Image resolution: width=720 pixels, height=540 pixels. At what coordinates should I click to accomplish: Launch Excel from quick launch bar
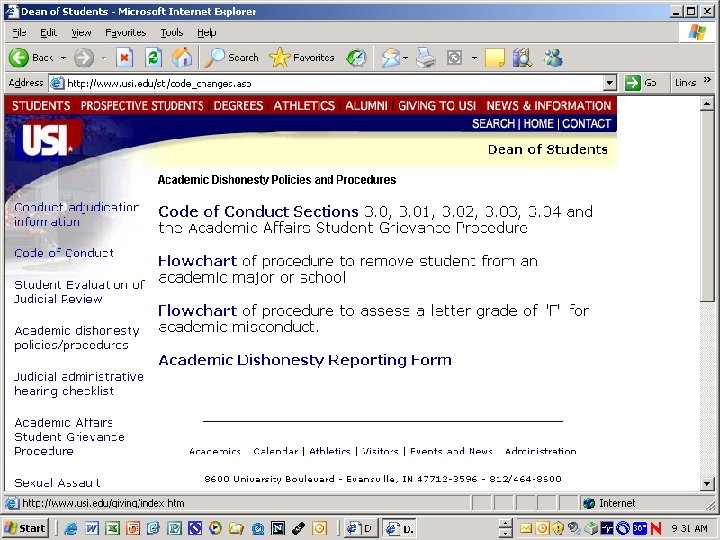point(112,529)
